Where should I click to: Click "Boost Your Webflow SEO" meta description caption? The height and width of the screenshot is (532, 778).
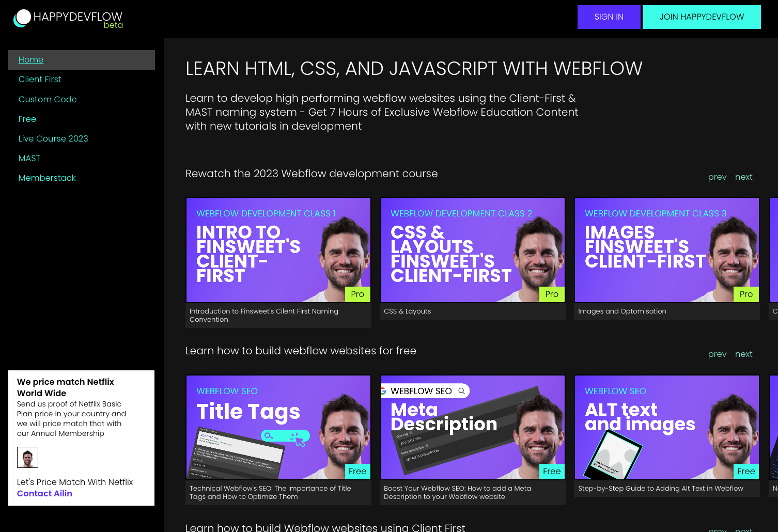457,492
